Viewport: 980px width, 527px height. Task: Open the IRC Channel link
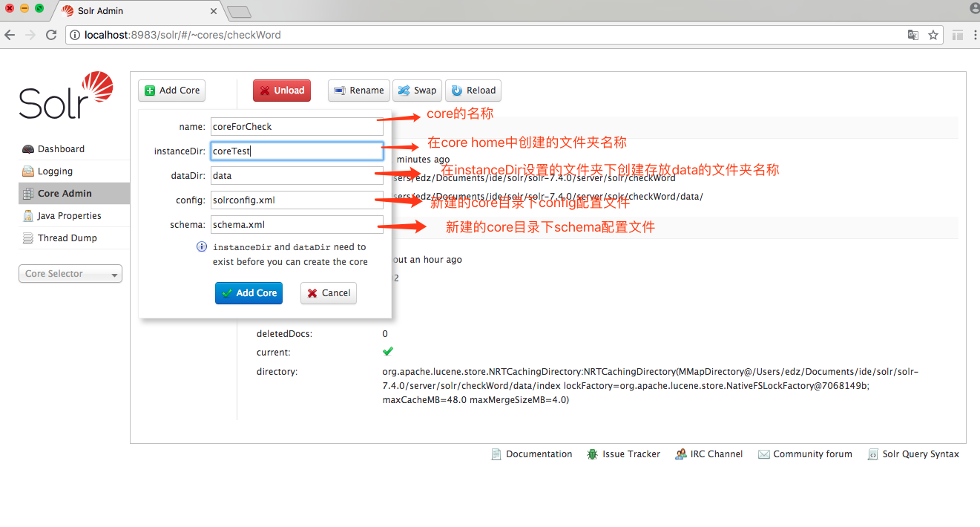pyautogui.click(x=709, y=454)
